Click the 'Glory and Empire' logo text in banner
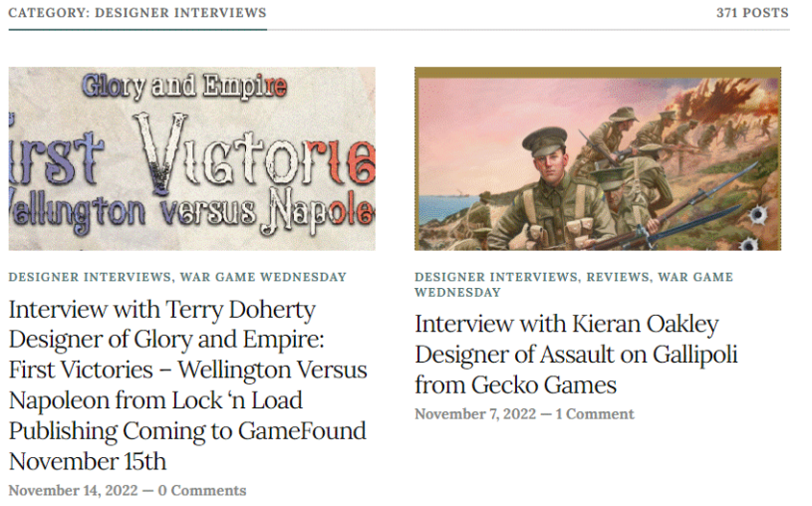This screenshot has height=506, width=812. [x=184, y=86]
